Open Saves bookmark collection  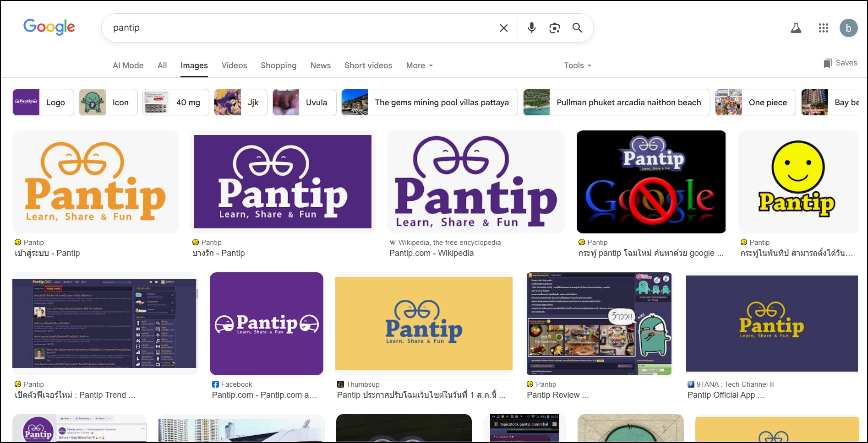point(840,63)
